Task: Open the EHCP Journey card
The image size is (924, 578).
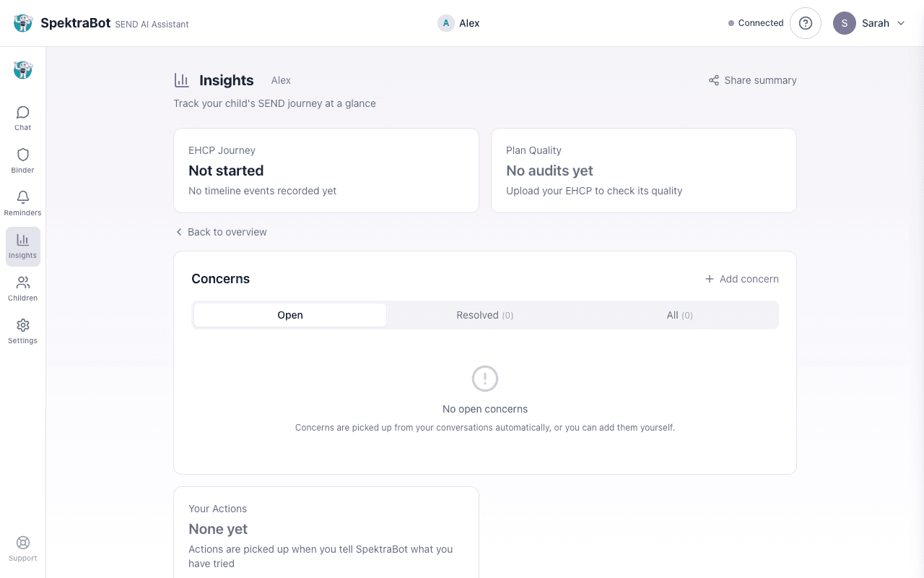Action: coord(326,171)
